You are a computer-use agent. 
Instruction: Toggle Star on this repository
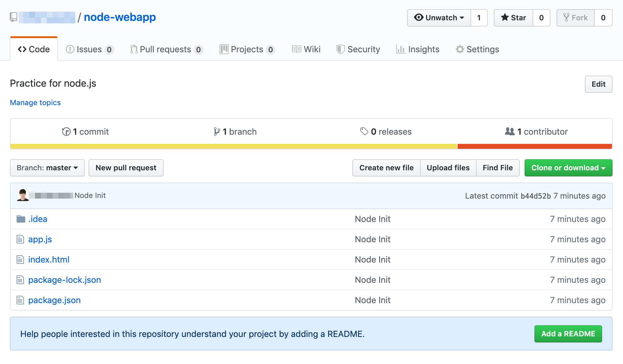[513, 18]
